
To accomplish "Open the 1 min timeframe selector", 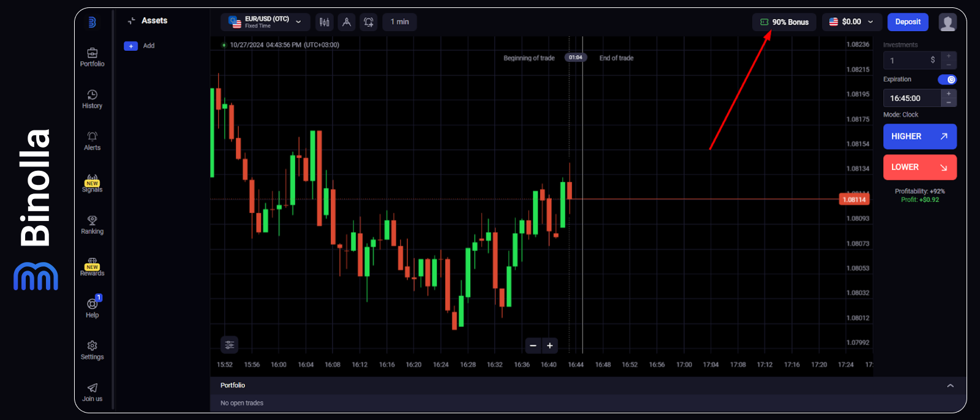I will tap(399, 22).
